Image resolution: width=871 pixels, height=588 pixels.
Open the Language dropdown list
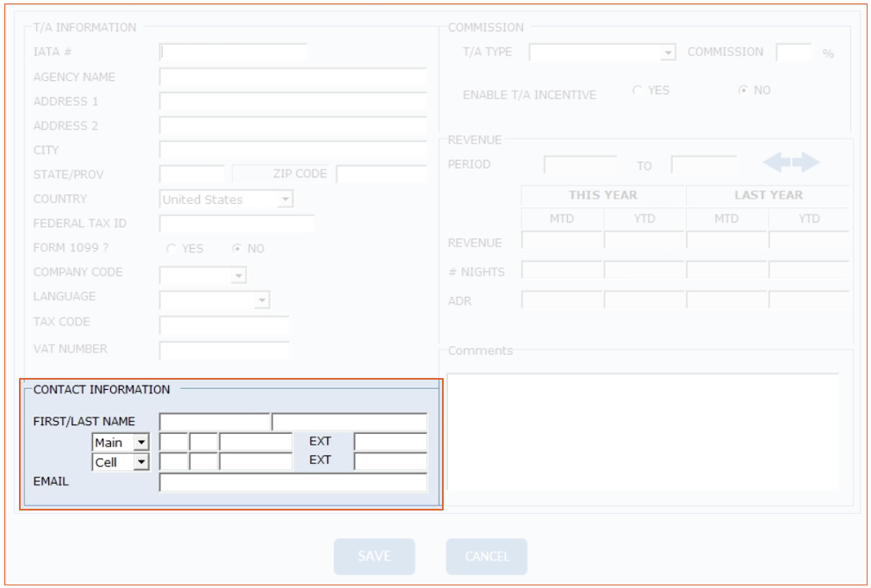(x=261, y=300)
